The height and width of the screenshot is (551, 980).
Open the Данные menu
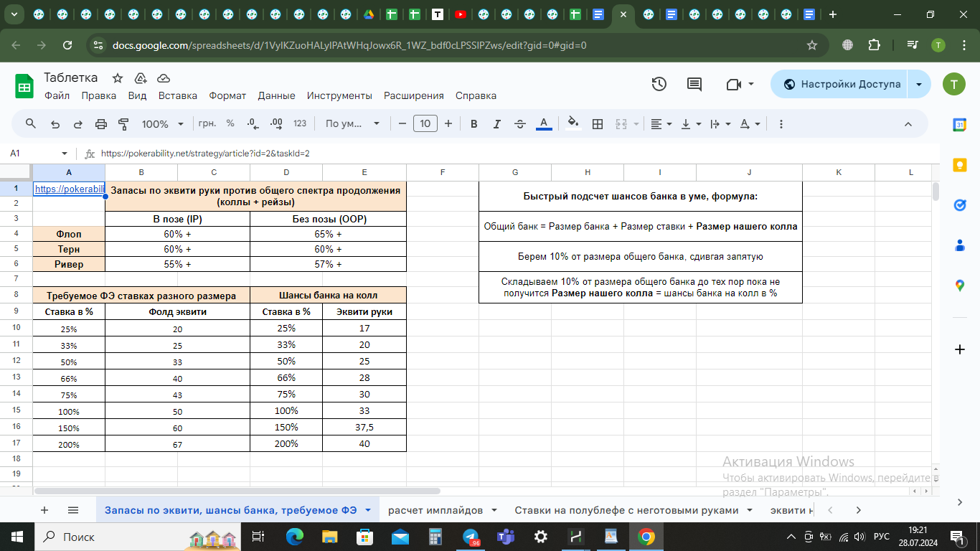(x=276, y=95)
